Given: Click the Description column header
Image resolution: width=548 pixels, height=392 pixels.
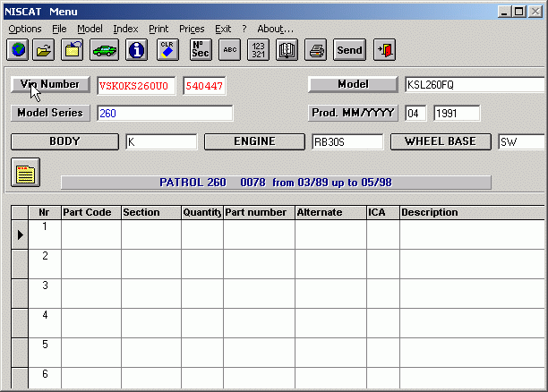Looking at the screenshot, I should [x=472, y=212].
